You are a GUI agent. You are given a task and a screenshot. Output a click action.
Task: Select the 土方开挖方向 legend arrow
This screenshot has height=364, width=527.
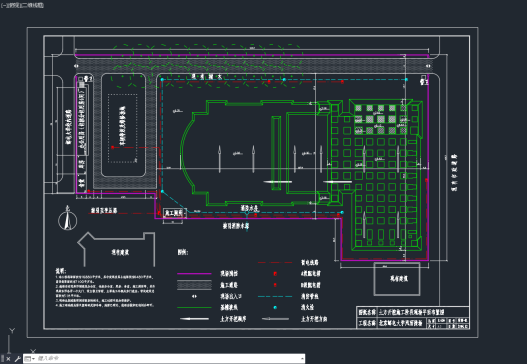coord(275,319)
